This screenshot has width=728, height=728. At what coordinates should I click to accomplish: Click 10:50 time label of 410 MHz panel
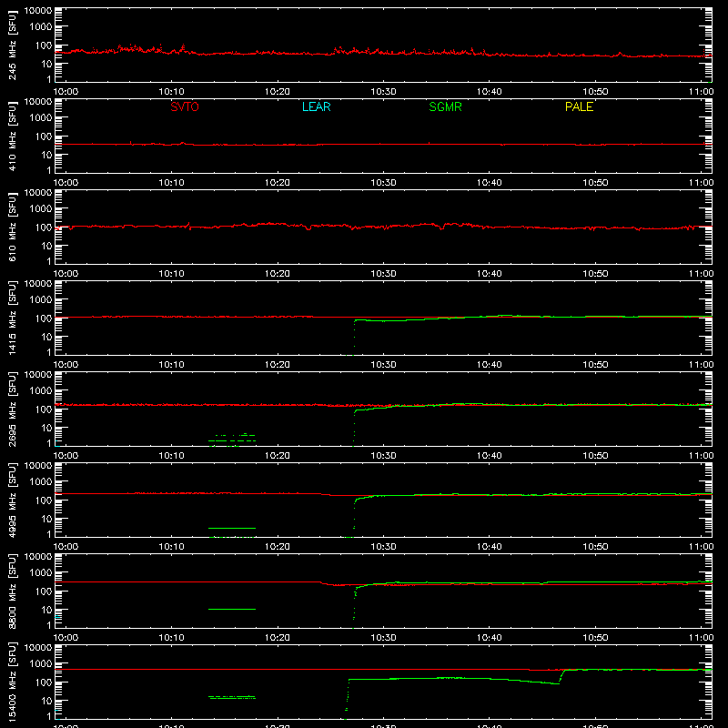click(595, 183)
